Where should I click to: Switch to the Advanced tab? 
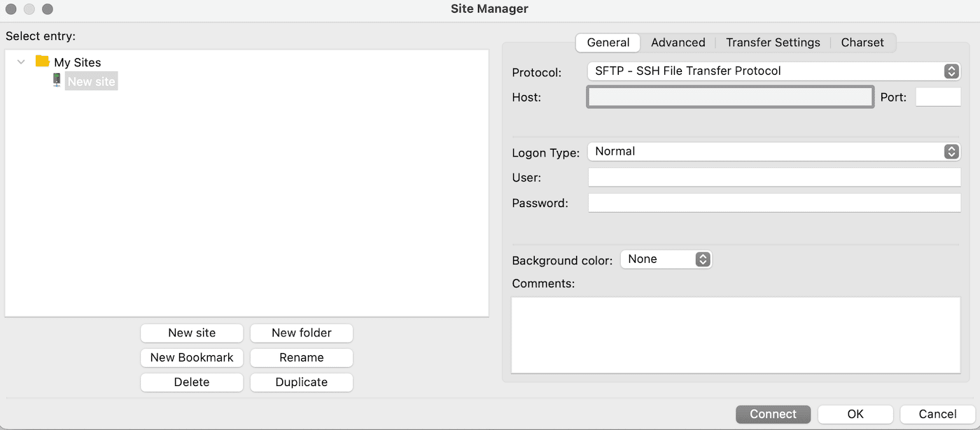pos(678,43)
